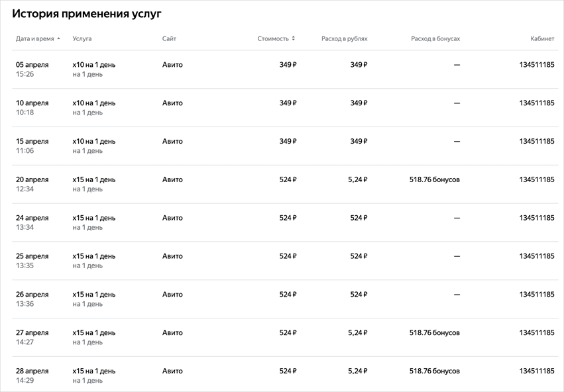
Task: Select the Услуга column header
Action: click(x=82, y=39)
